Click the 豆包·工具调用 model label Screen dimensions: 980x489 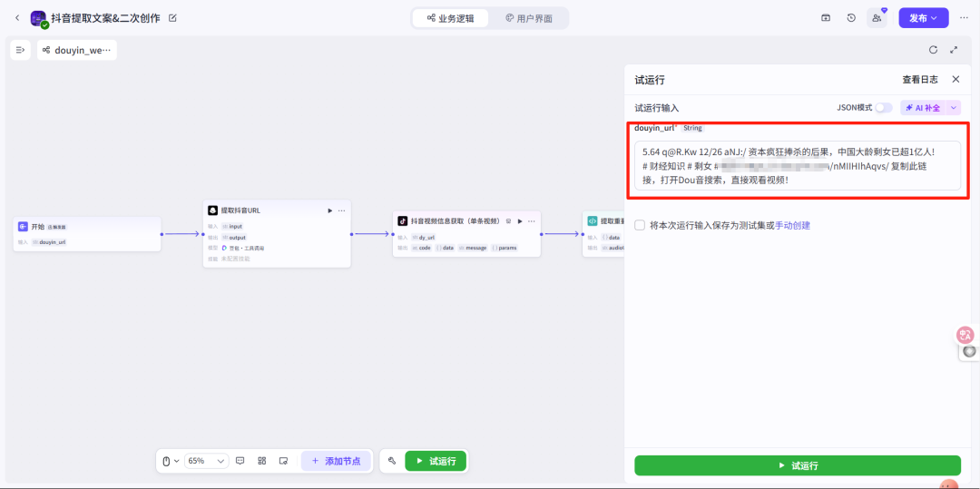(x=243, y=248)
